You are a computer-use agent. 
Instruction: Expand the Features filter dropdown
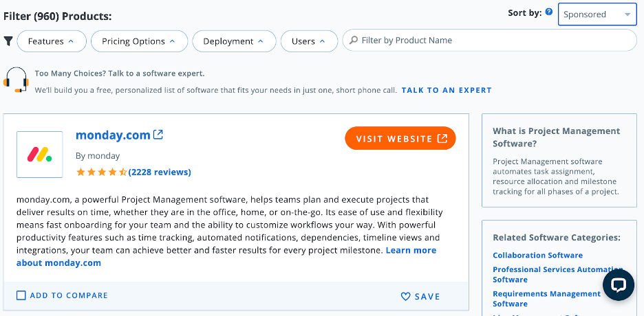52,41
